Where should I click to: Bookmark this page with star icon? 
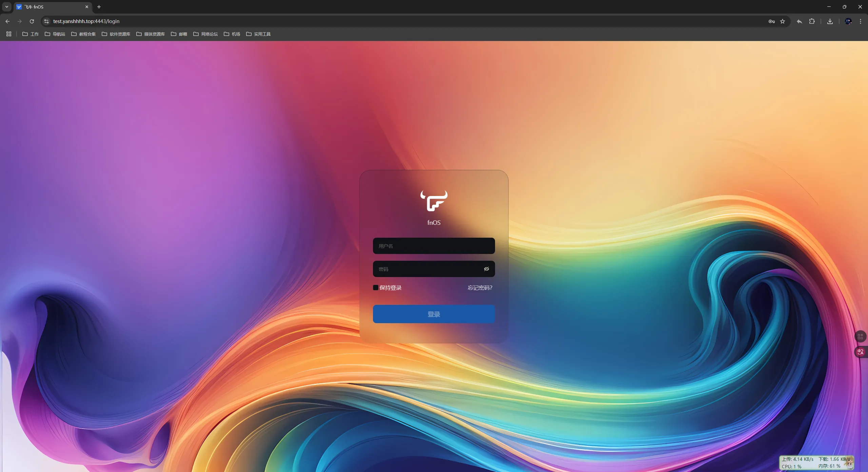coord(783,21)
